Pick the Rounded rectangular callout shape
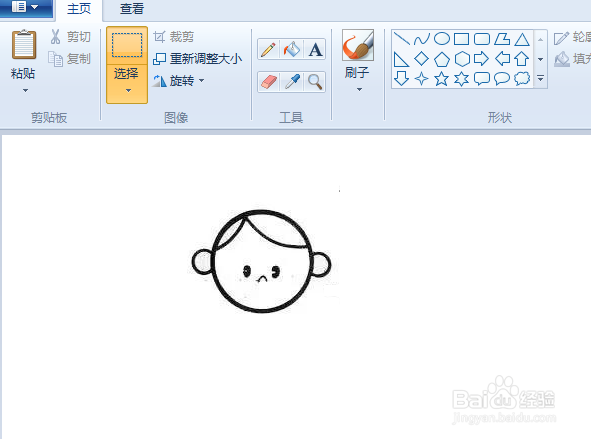Image resolution: width=591 pixels, height=439 pixels. tap(482, 79)
